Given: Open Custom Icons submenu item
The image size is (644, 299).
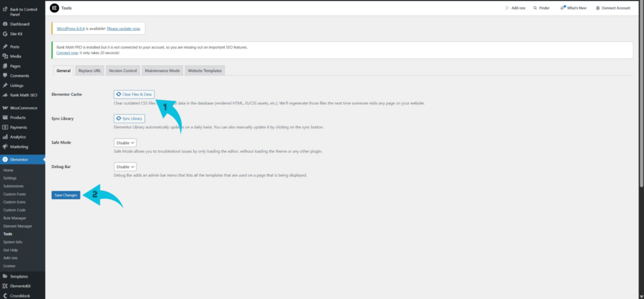Looking at the screenshot, I should 14,202.
